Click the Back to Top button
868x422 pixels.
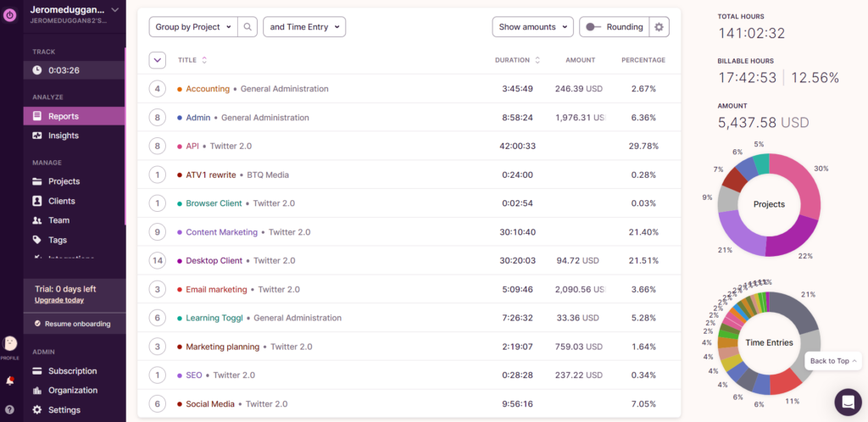coord(833,361)
